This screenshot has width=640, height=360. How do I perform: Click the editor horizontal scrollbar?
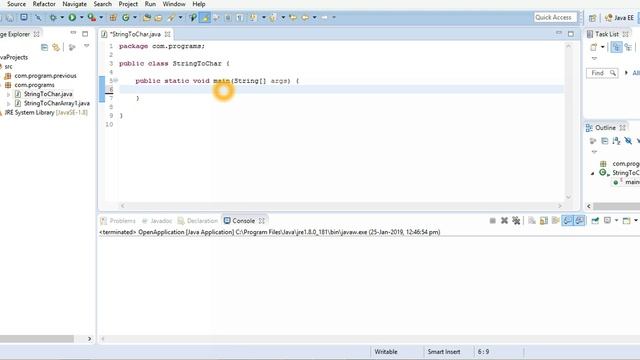pyautogui.click(x=341, y=206)
